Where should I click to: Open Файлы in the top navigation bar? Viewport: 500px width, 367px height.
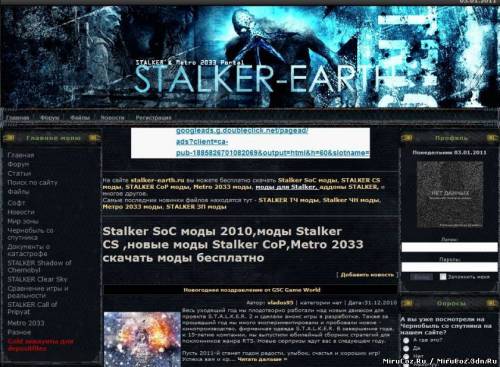(80, 118)
